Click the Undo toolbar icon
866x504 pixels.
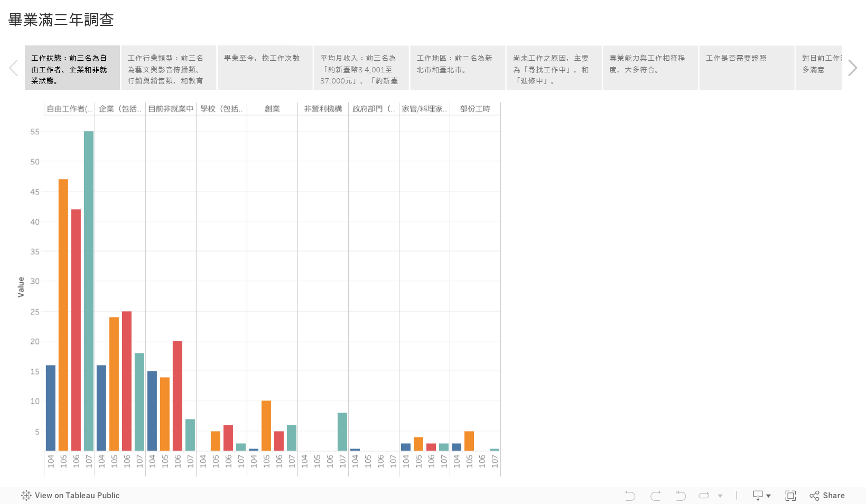(630, 495)
